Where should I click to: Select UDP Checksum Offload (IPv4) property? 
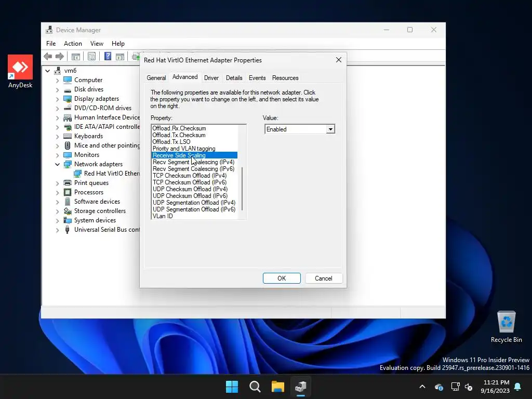[x=194, y=189]
